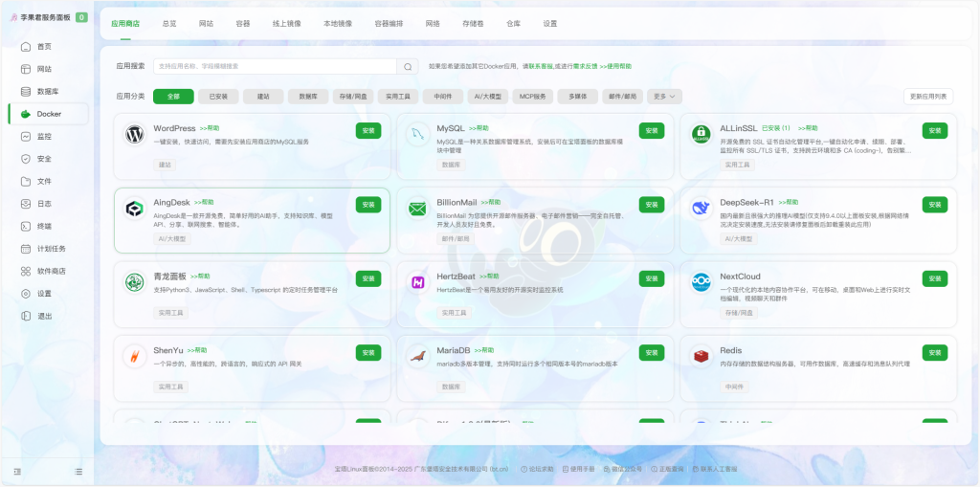Click 安装 button for MariaDB

tap(652, 352)
